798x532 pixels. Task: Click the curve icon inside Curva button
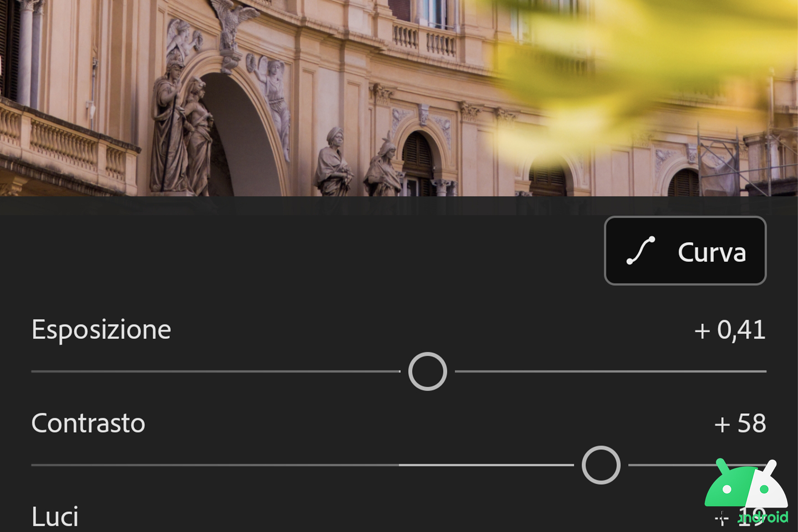point(640,251)
